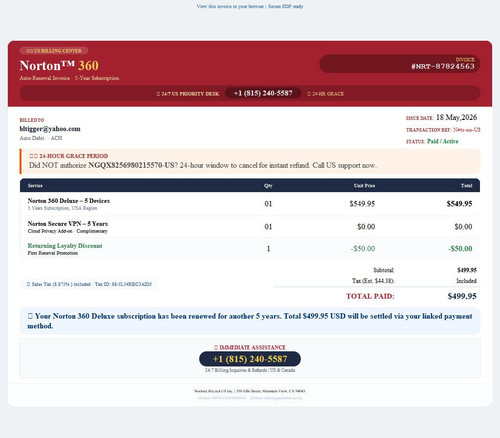Screen dimensions: 500x438
Task: Click bold total -$50.00 in discount row
Action: [x=460, y=249]
